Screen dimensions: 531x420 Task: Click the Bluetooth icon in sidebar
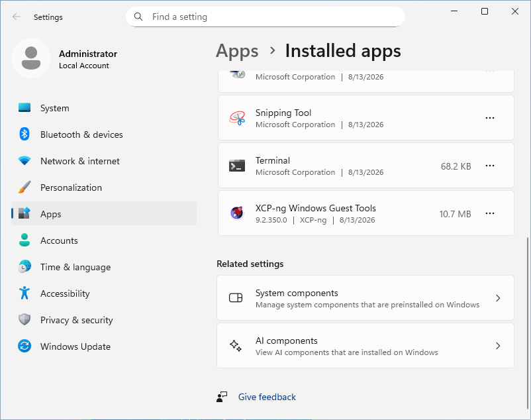tap(24, 134)
